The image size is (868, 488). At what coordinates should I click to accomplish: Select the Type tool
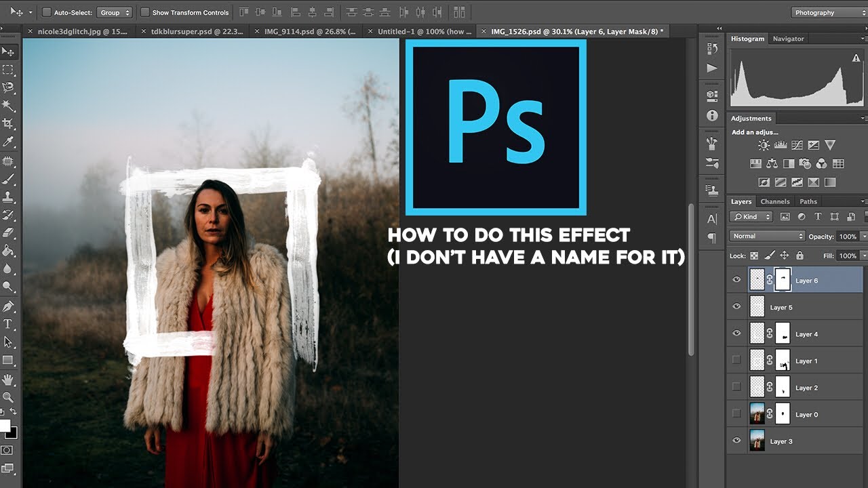pos(8,324)
